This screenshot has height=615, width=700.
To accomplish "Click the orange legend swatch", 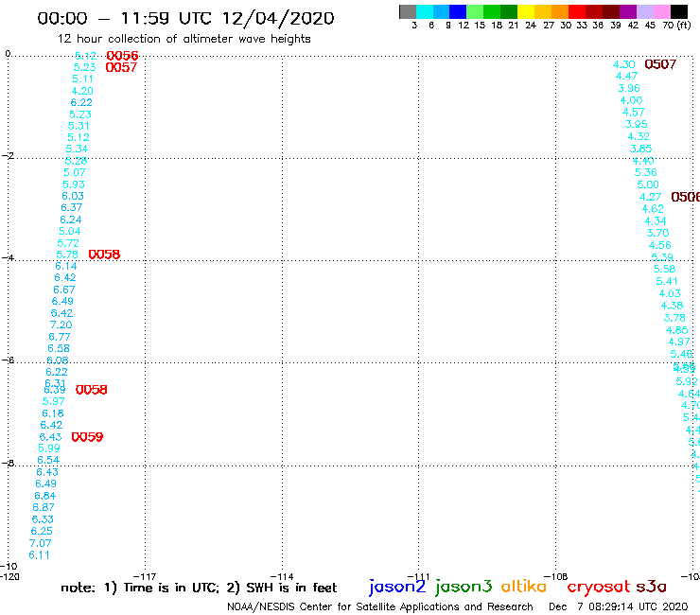I will [x=560, y=11].
